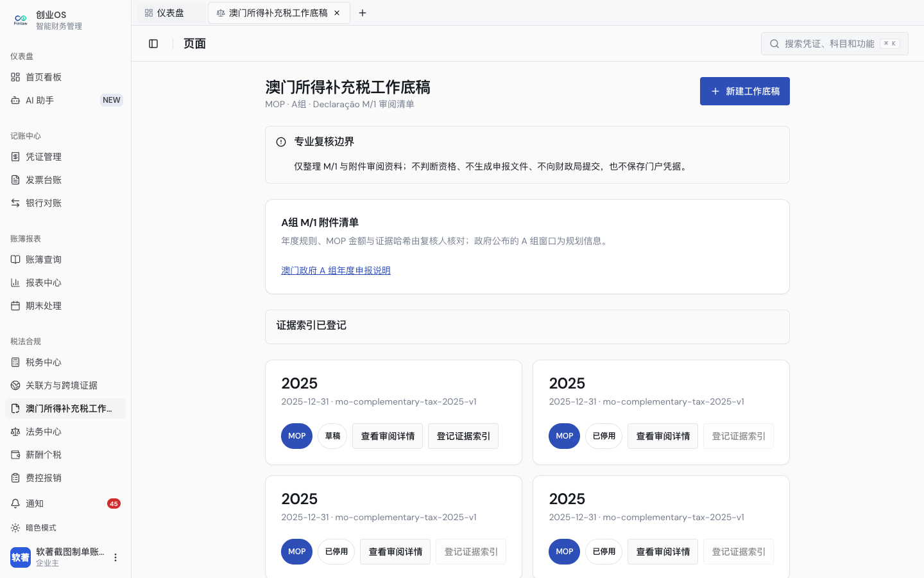
Task: Click 软著截图制单账 account name
Action: click(x=70, y=552)
